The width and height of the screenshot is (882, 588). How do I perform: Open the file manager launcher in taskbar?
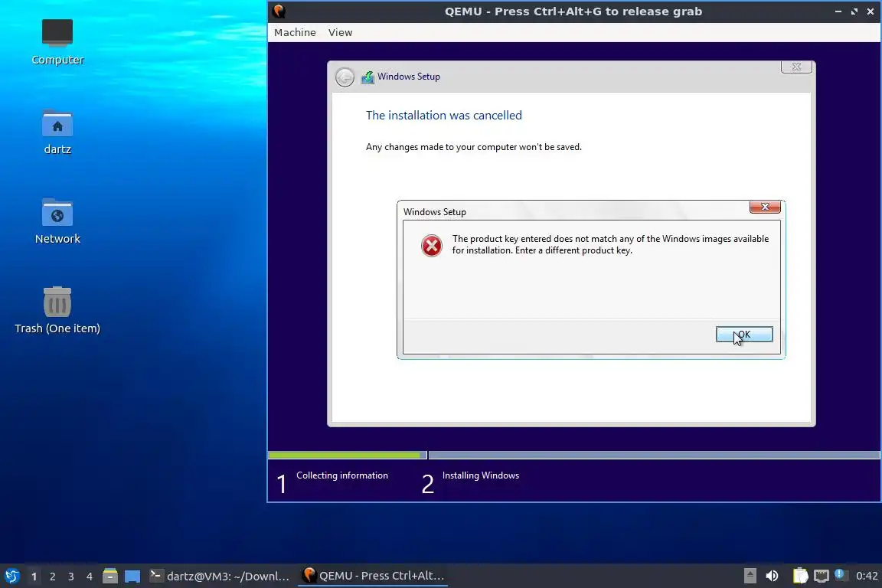tap(110, 577)
